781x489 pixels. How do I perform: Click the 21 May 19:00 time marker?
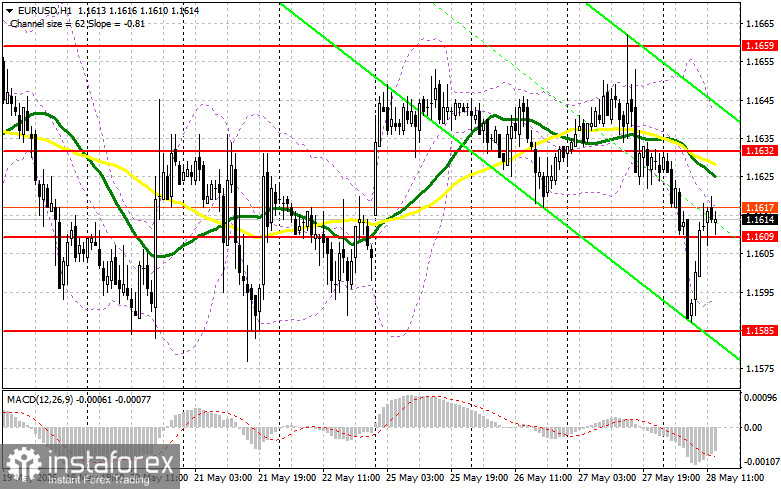pos(286,478)
